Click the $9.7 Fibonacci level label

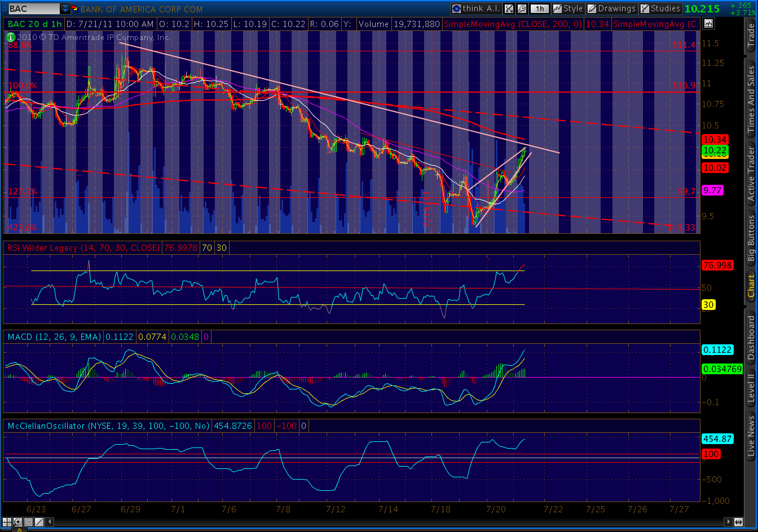click(x=686, y=192)
